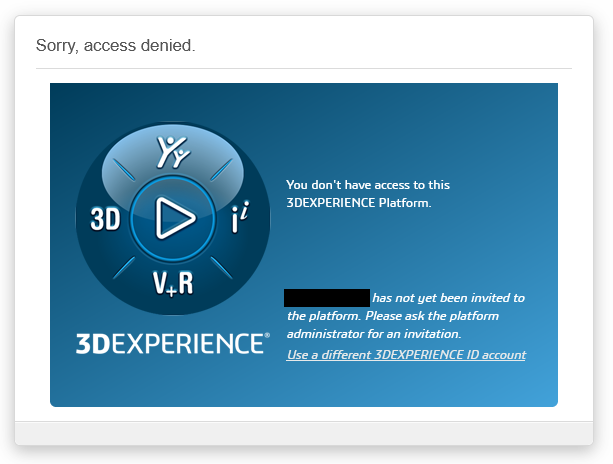This screenshot has width=613, height=464.
Task: Click the bold '3D' in the wordmark
Action: 93,344
